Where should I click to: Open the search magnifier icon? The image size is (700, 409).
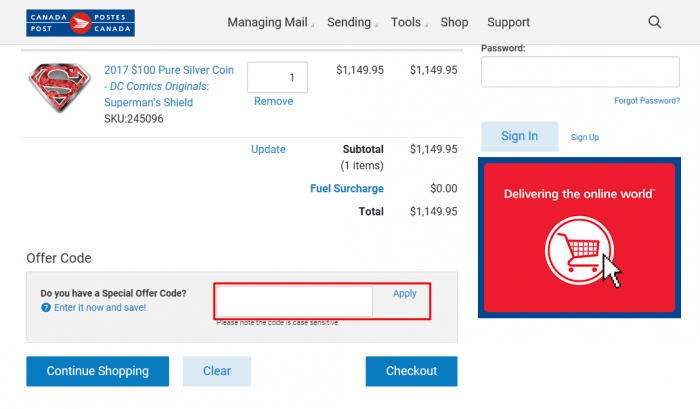coord(654,22)
